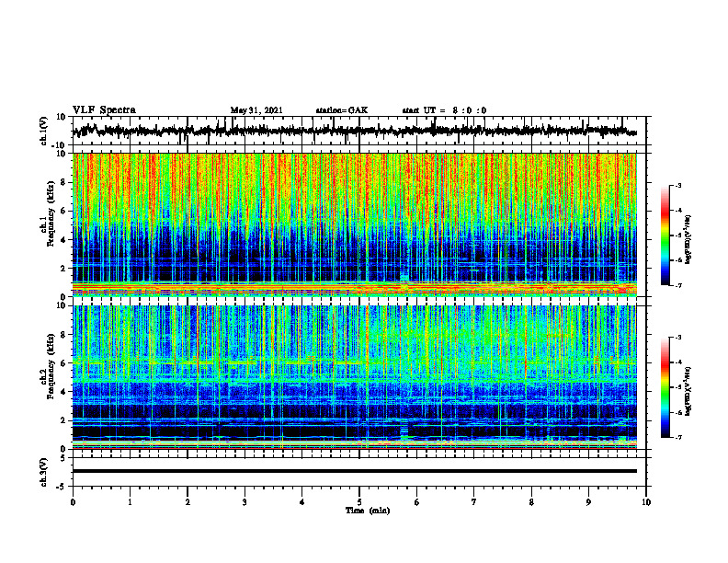Click the ch.1 color bar PSD unit label
The image size is (728, 563).
pos(688,240)
